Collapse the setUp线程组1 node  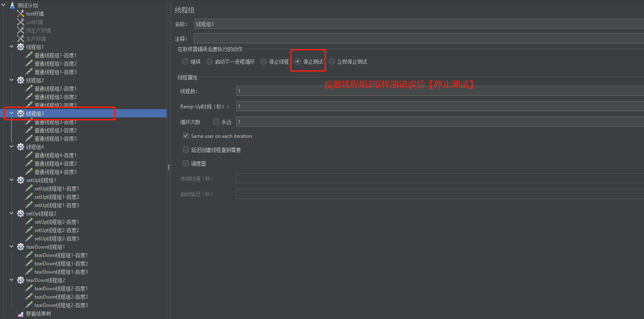point(12,180)
